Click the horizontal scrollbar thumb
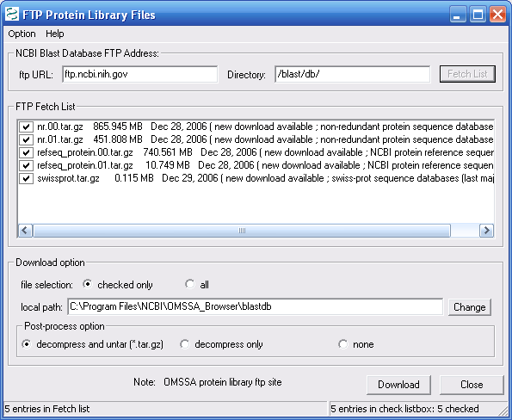Image resolution: width=512 pixels, height=420 pixels. (x=242, y=231)
